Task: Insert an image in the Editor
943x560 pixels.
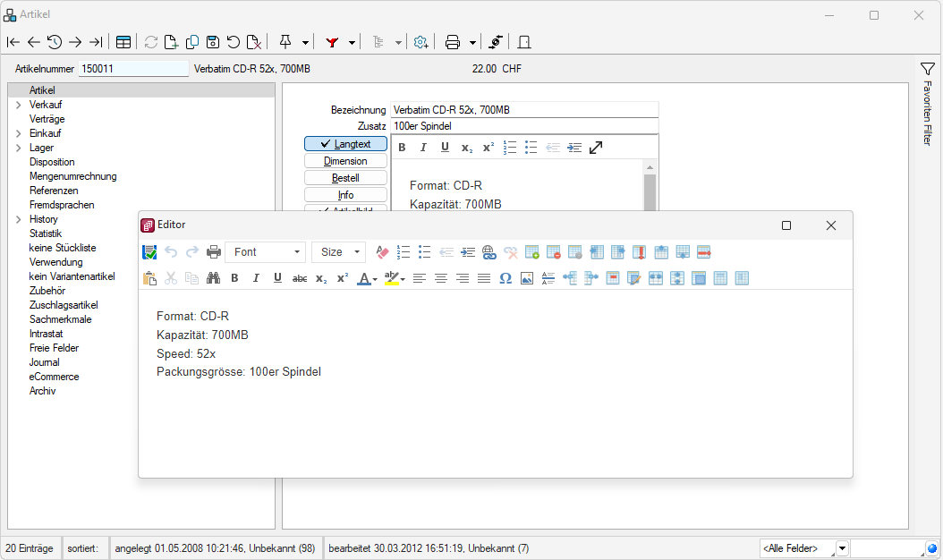Action: tap(527, 278)
